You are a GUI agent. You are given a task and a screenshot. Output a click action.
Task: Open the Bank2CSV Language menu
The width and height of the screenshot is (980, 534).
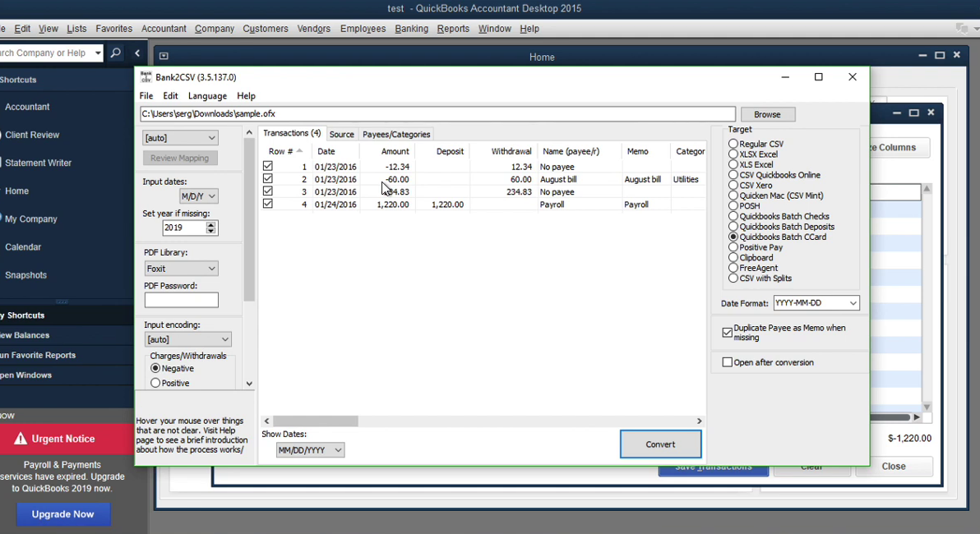click(207, 95)
